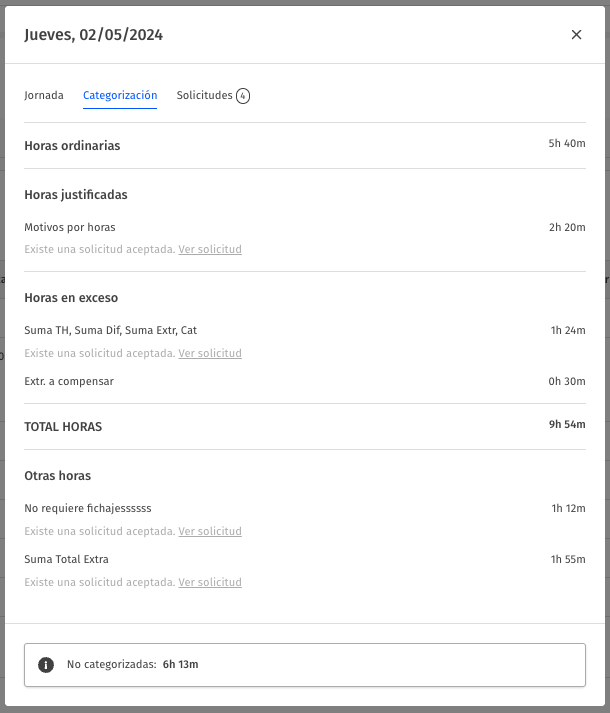Switch to the Jornada tab
This screenshot has height=713, width=610.
click(x=44, y=95)
